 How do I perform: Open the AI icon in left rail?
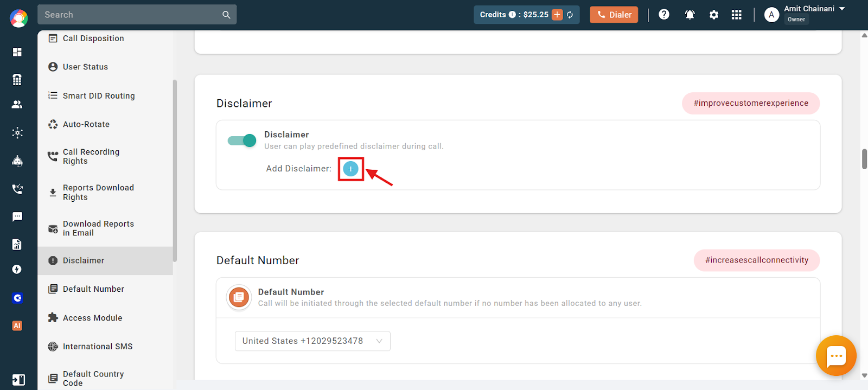[17, 326]
